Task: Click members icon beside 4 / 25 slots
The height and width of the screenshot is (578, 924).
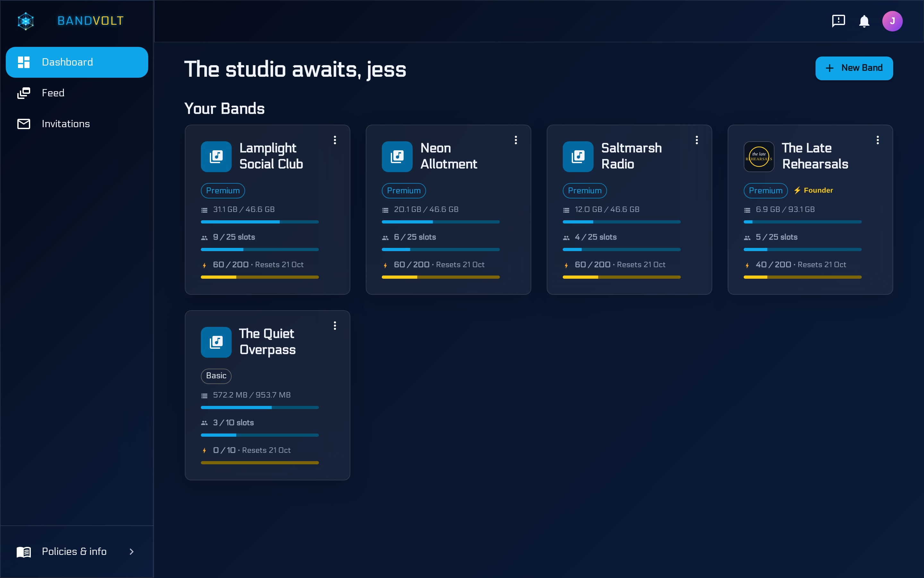Action: tap(566, 237)
